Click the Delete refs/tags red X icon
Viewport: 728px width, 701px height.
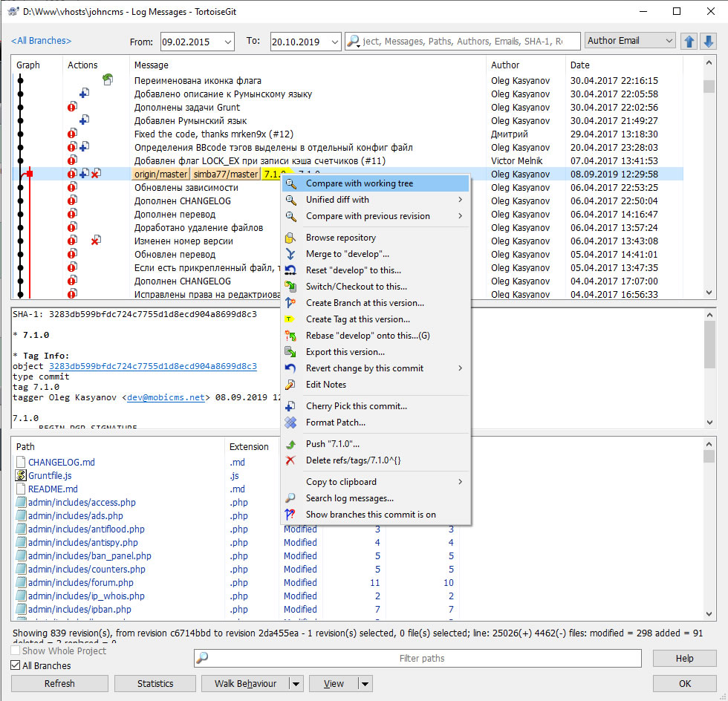pyautogui.click(x=291, y=460)
